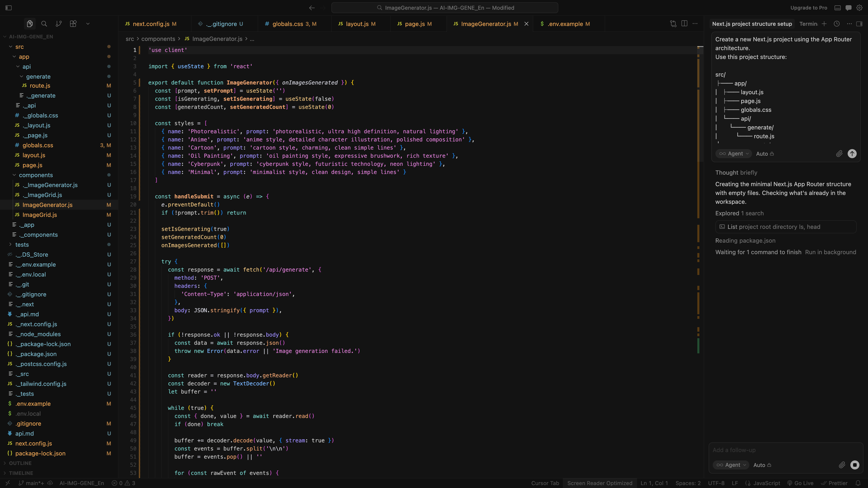868x488 pixels.
Task: Open remote window icon in status bar
Action: (7, 483)
